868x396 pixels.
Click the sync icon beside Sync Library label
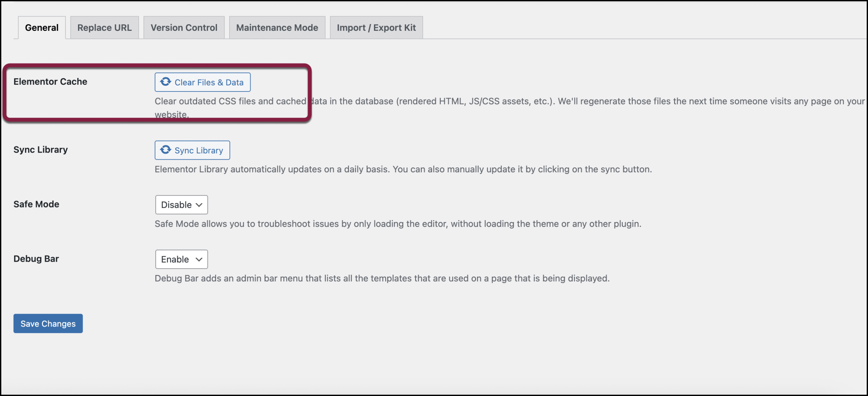pos(166,150)
